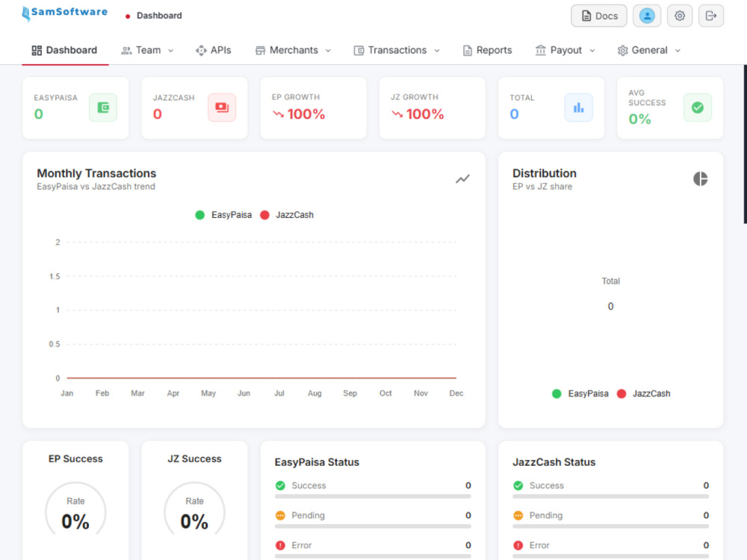The width and height of the screenshot is (747, 560).
Task: Click the General gear icon in nav
Action: point(622,51)
